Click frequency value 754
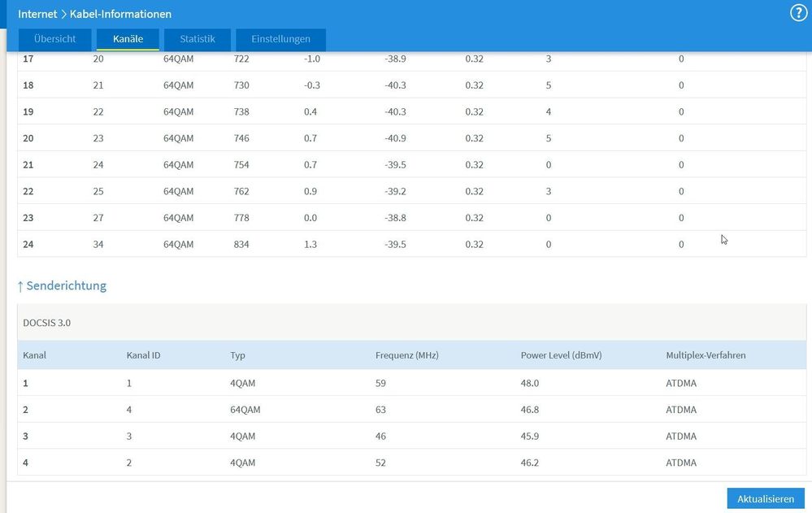This screenshot has width=812, height=513. pyautogui.click(x=241, y=164)
